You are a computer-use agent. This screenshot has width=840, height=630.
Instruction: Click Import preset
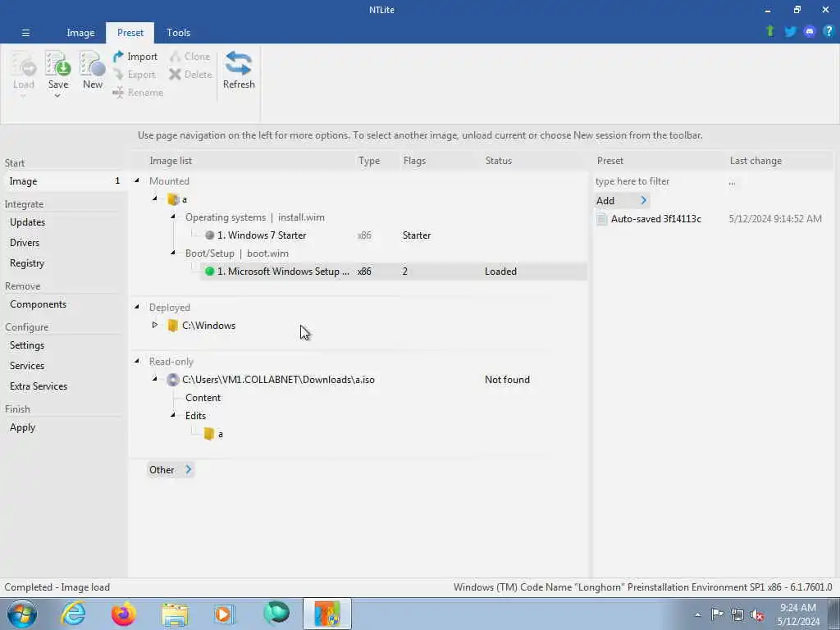[x=135, y=57]
